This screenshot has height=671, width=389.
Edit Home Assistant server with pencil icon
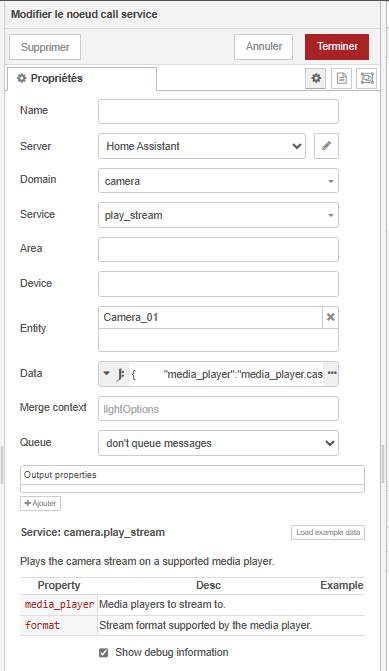pyautogui.click(x=327, y=146)
